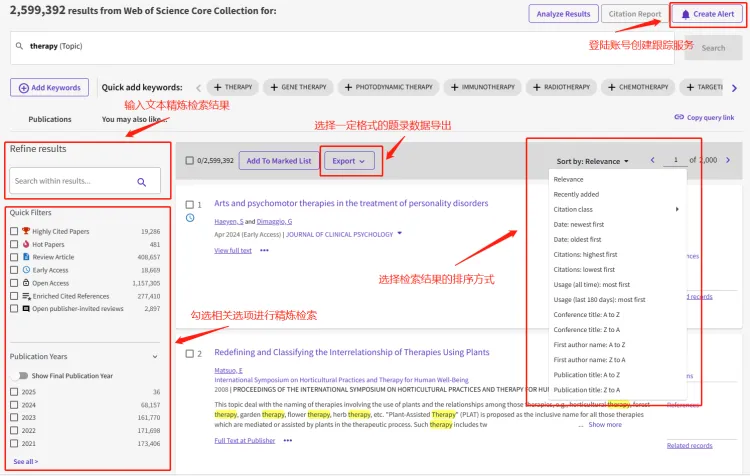This screenshot has height=476, width=750.
Task: Click Add To Marked List button
Action: (279, 161)
